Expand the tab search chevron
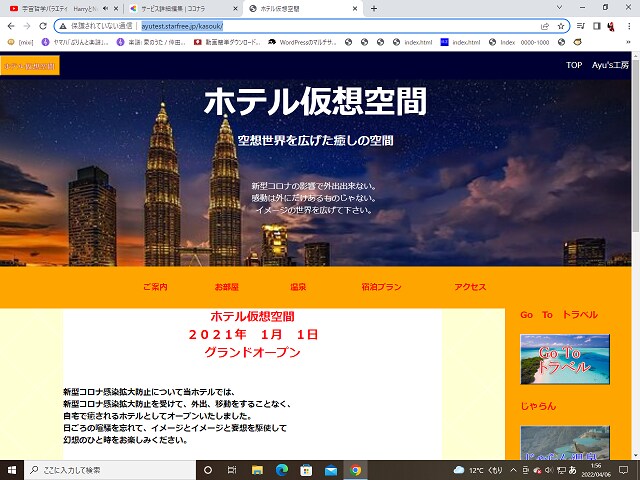This screenshot has height=480, width=640. click(x=559, y=7)
